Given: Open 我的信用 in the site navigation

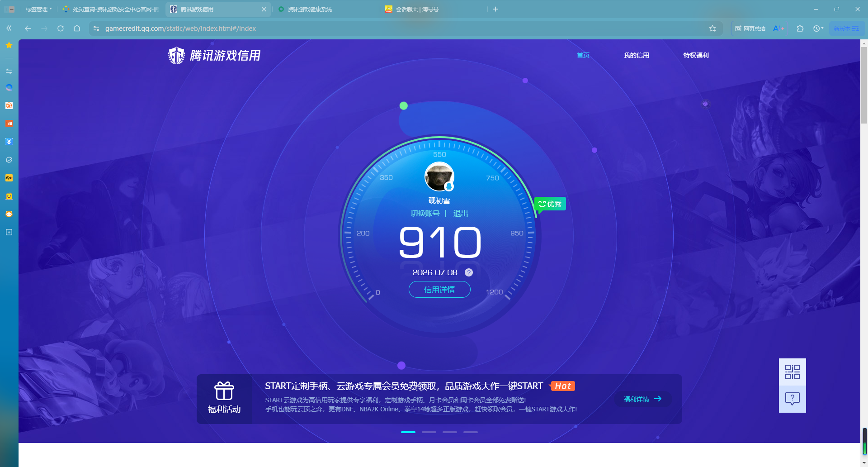Looking at the screenshot, I should (637, 55).
